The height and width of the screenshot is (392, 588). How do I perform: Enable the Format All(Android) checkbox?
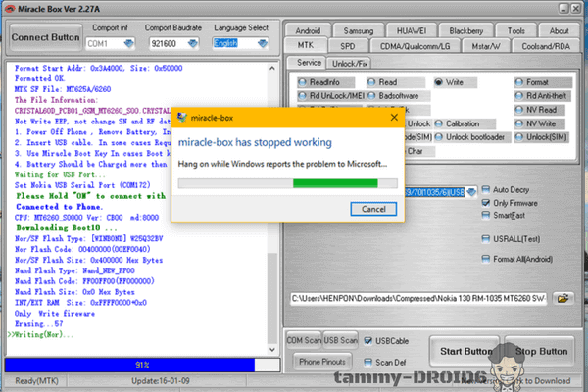pos(486,259)
